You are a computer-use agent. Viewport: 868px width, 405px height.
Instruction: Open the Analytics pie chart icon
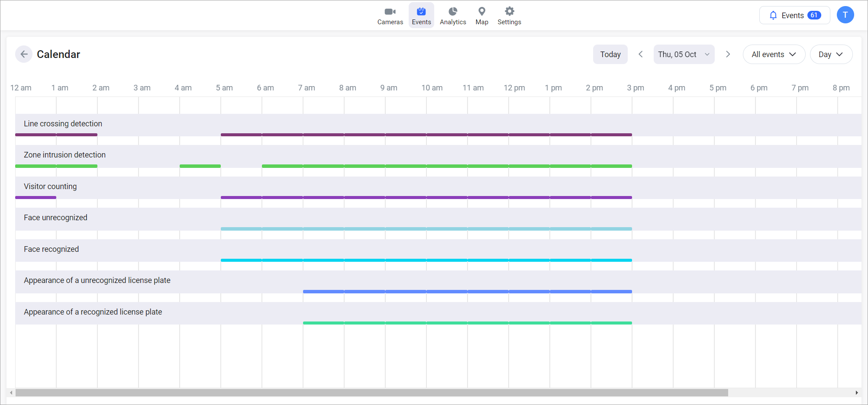(x=452, y=12)
